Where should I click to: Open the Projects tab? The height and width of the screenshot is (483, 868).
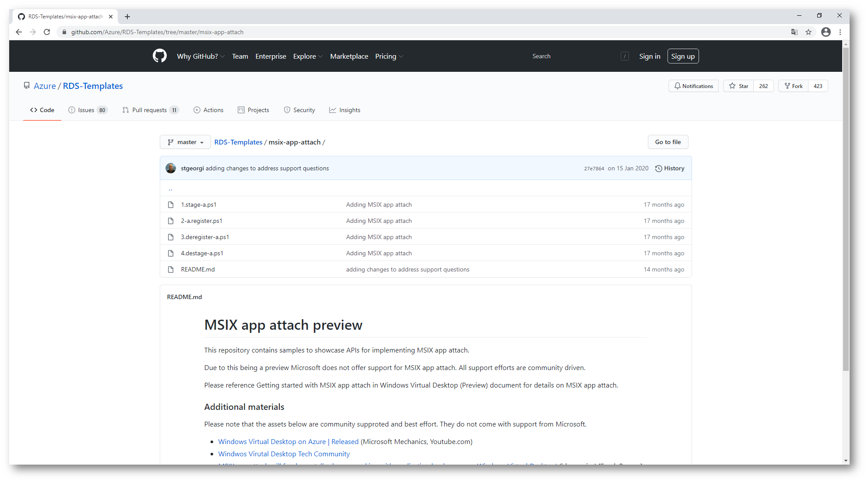(x=253, y=110)
